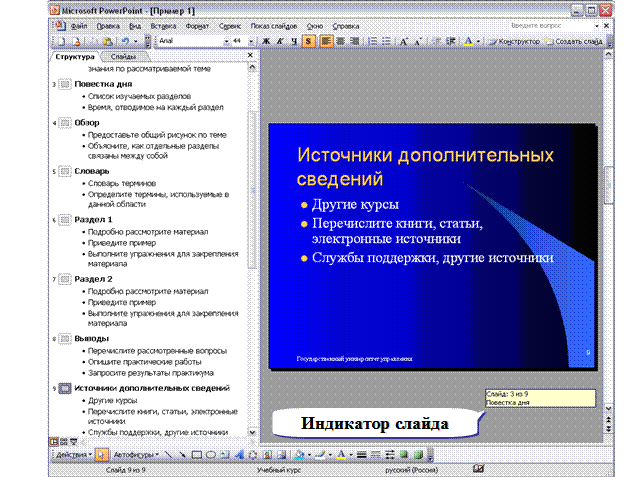Viewport: 636px width, 477px height.
Task: Start slide show from view buttons
Action: click(73, 442)
